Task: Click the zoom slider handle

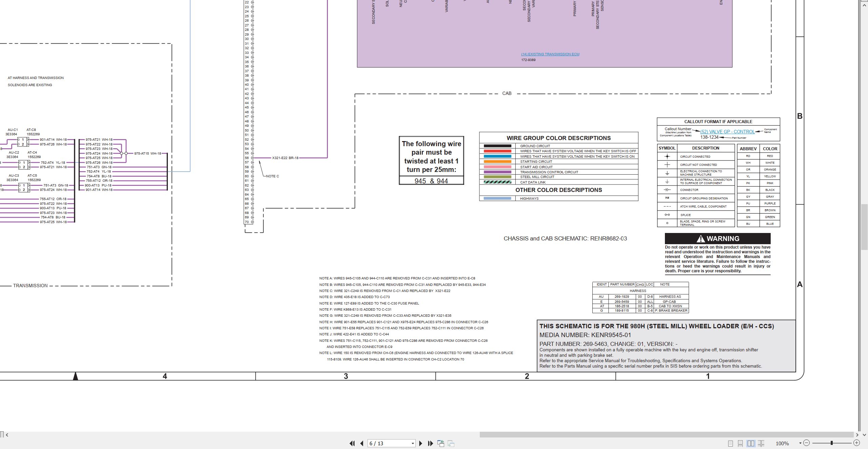Action: coord(832,443)
